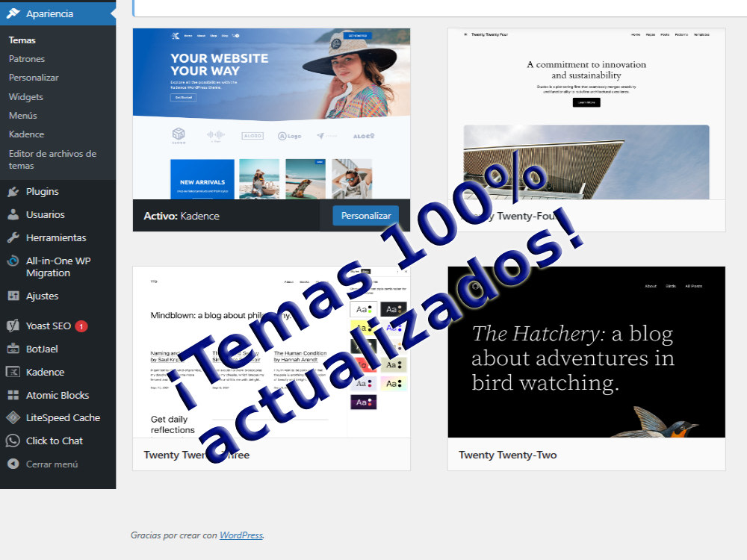This screenshot has height=560, width=747.
Task: Click the Apariencia paintbrush icon
Action: [x=13, y=13]
